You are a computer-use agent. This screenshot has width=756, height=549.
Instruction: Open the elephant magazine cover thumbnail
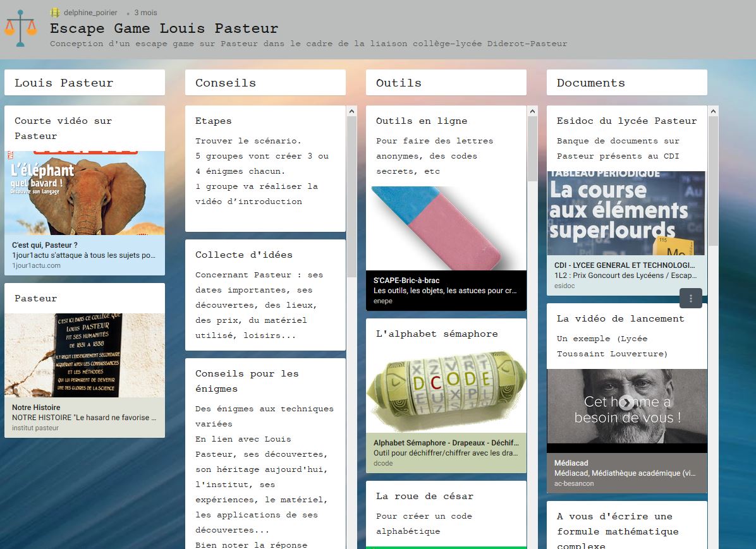[85, 193]
